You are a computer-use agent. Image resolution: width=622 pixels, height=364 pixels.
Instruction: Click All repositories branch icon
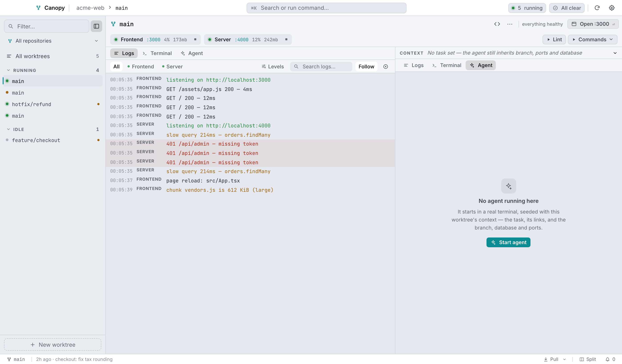point(10,41)
